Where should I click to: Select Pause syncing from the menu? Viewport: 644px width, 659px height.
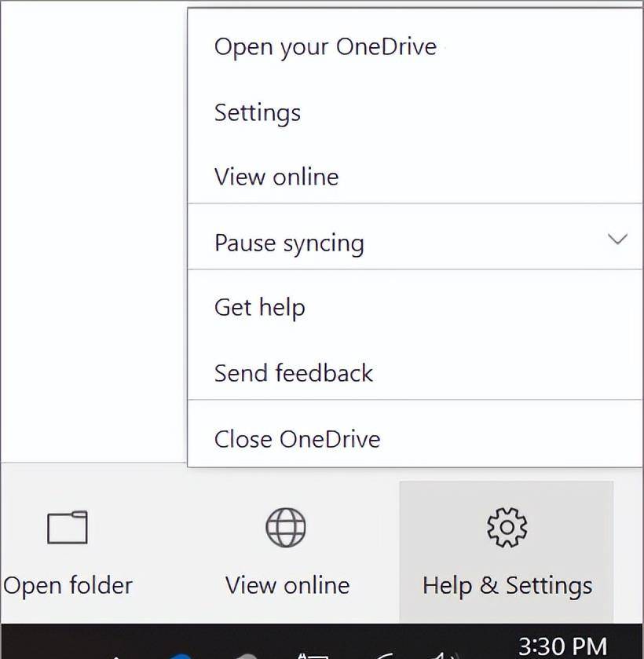pos(289,243)
